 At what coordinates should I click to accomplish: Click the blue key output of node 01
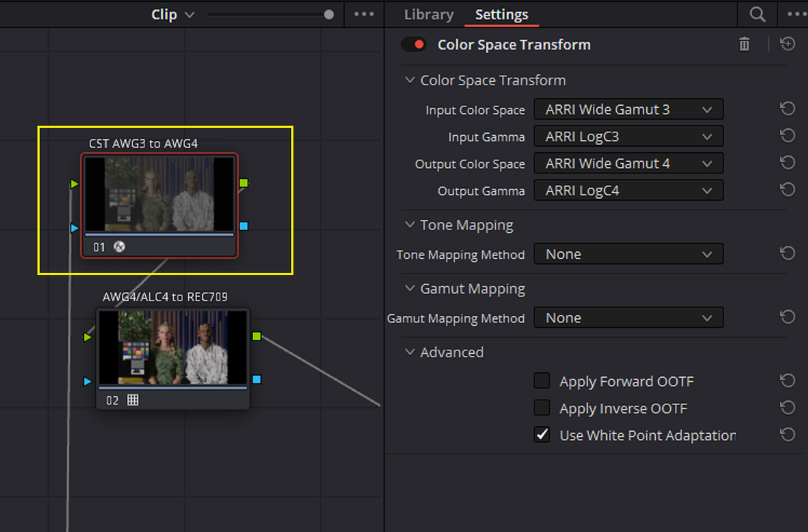coord(244,226)
